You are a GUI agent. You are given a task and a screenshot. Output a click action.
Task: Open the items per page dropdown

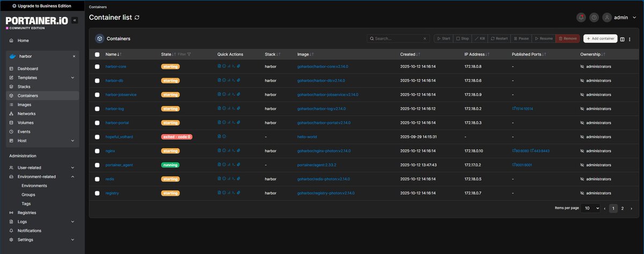590,208
